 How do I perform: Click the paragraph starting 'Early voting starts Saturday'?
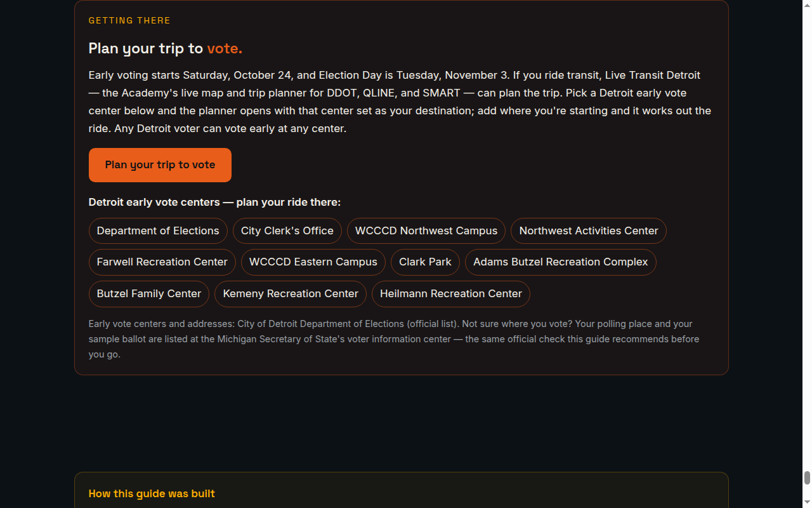point(400,102)
